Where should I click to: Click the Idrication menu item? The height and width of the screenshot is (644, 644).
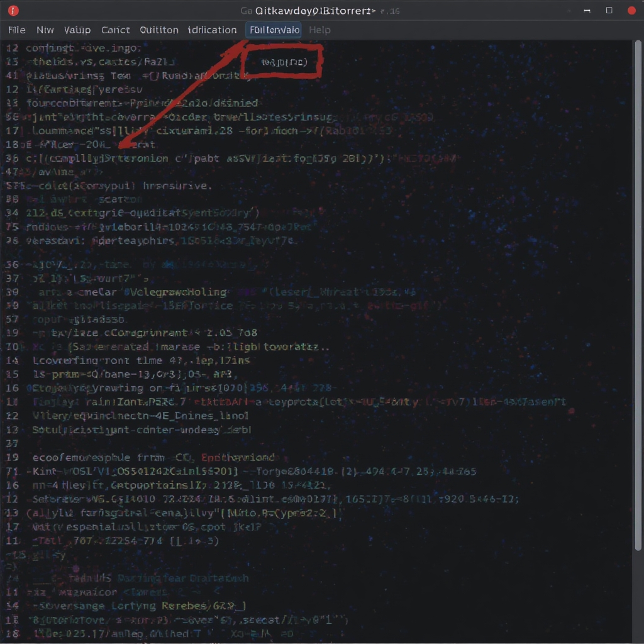(x=212, y=30)
